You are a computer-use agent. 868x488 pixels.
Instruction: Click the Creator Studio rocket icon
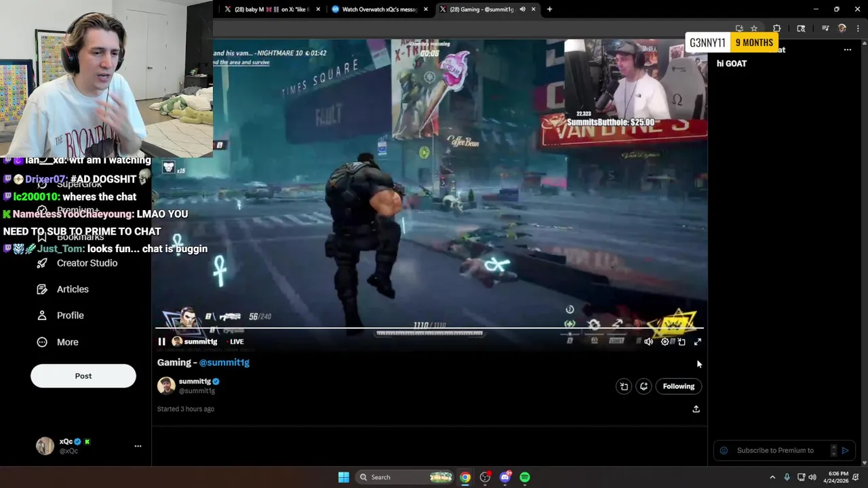point(42,263)
